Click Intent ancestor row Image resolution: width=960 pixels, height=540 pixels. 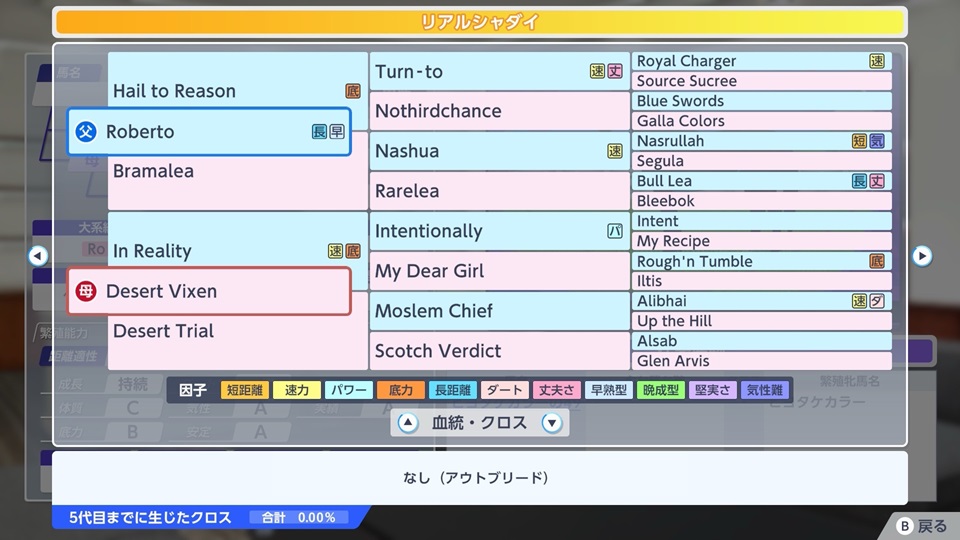click(762, 221)
